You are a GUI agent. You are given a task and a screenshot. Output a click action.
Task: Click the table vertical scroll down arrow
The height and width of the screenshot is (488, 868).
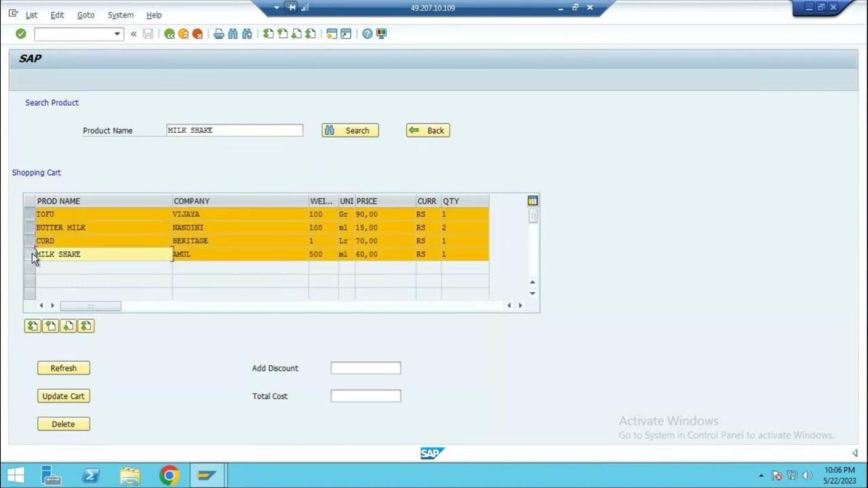tap(532, 293)
